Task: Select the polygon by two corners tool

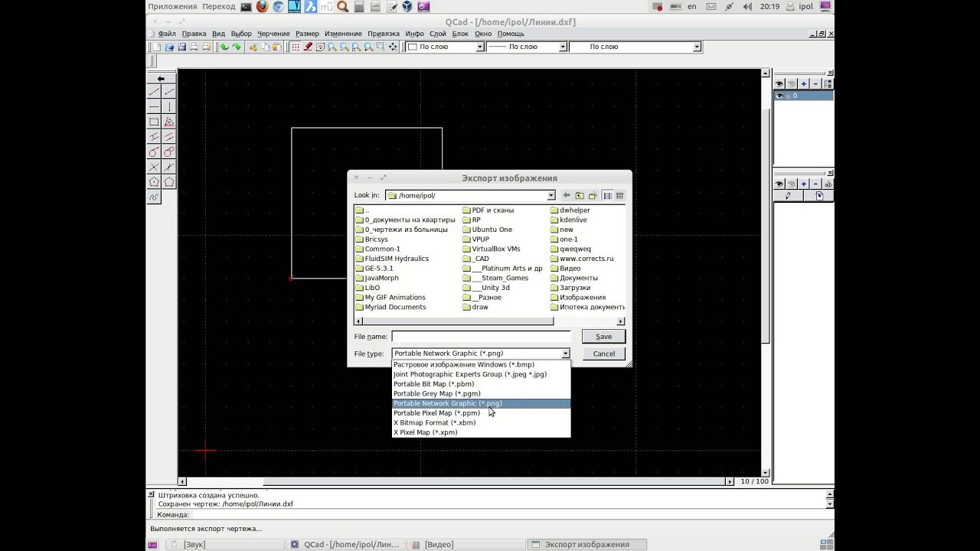Action: pyautogui.click(x=168, y=182)
